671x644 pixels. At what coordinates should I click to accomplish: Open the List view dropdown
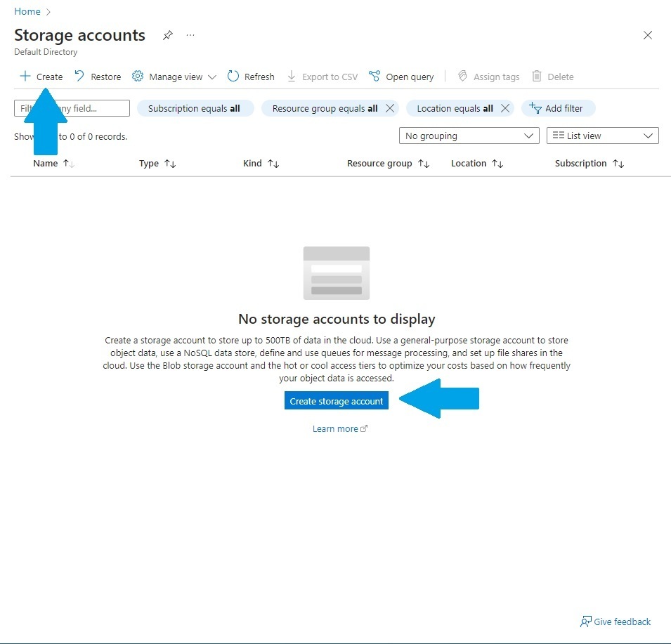click(603, 136)
